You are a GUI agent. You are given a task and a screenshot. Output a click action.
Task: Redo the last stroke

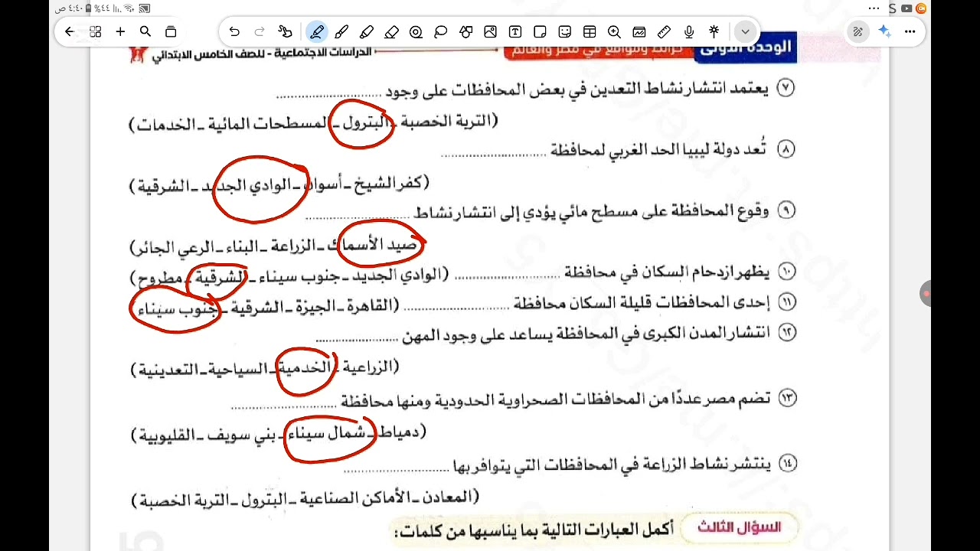(x=260, y=32)
